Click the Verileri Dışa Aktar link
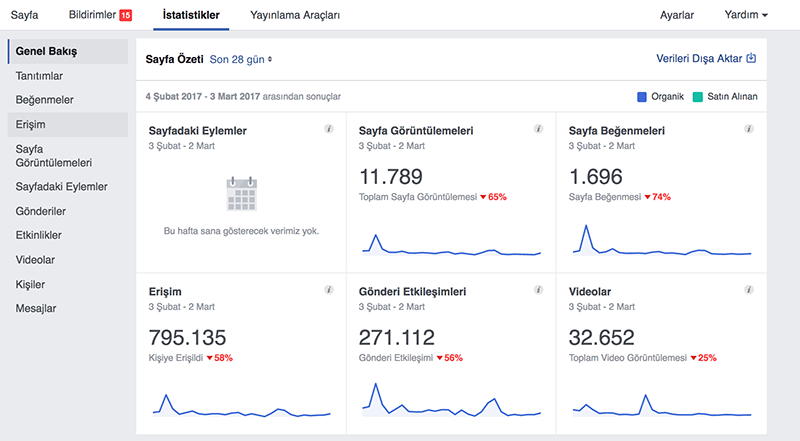This screenshot has height=441, width=800. [x=699, y=59]
